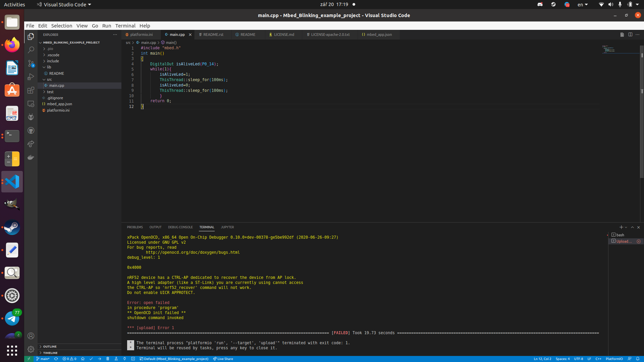Click PlatformIO Build checkmark in status bar

(91, 359)
